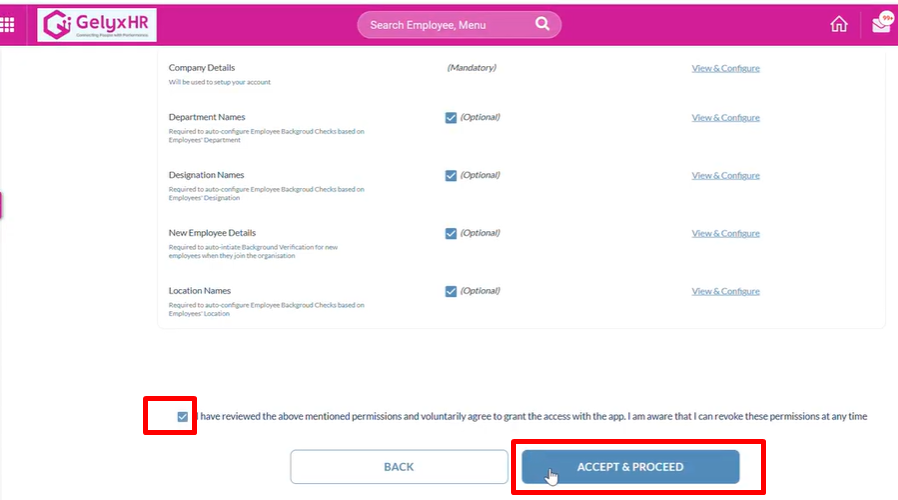The height and width of the screenshot is (500, 898).
Task: Open View & Configure for Department Names
Action: point(725,117)
